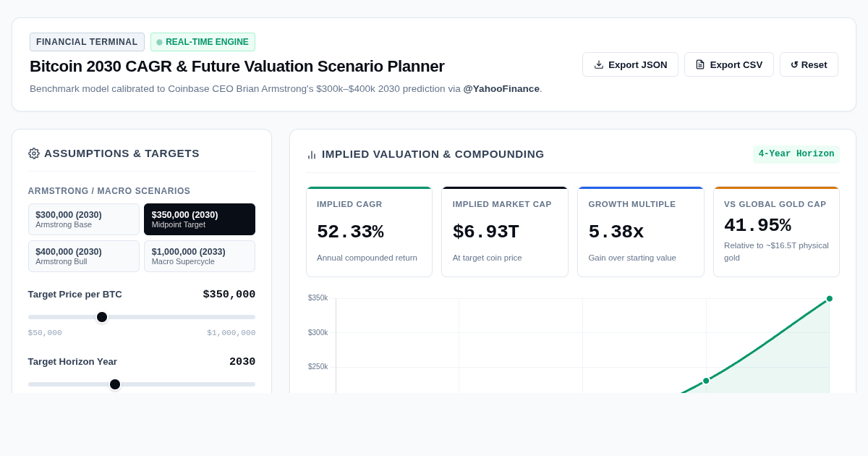Choose the $400,000 (2030) Armstrong Bull scenario
Screen dimensions: 868x456
[84, 256]
